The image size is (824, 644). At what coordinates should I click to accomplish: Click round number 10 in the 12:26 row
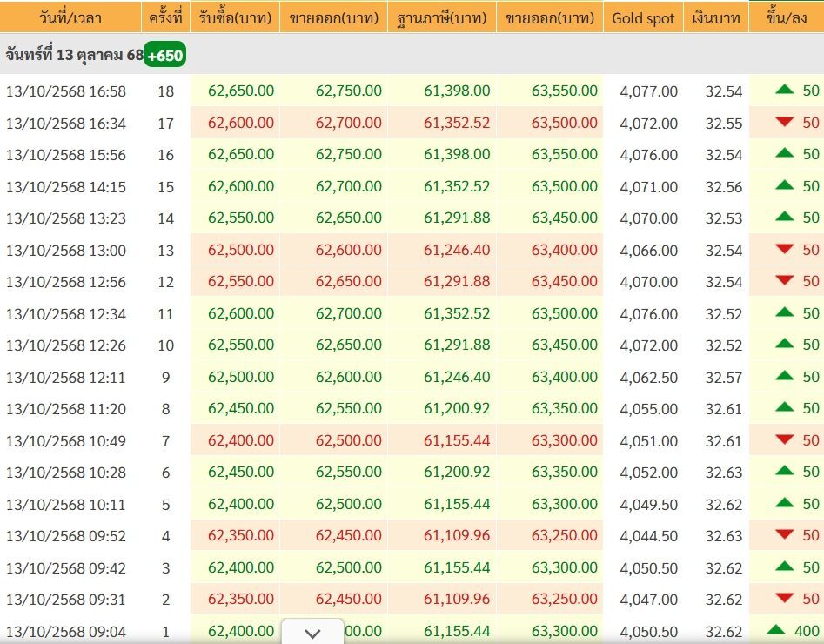pos(165,345)
